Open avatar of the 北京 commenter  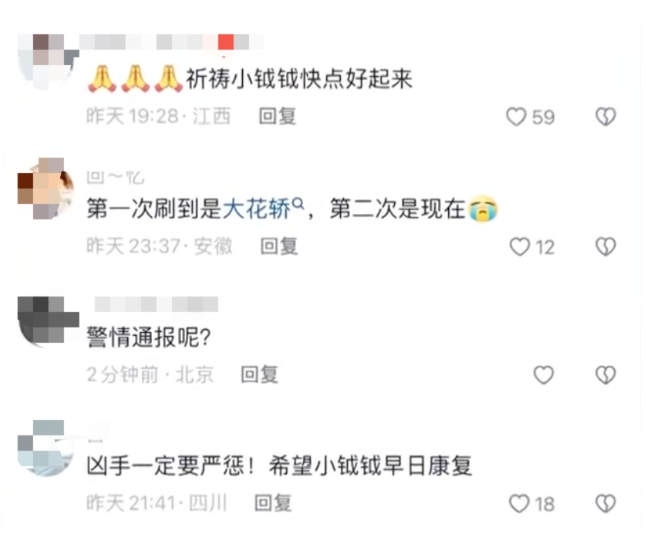point(48,322)
